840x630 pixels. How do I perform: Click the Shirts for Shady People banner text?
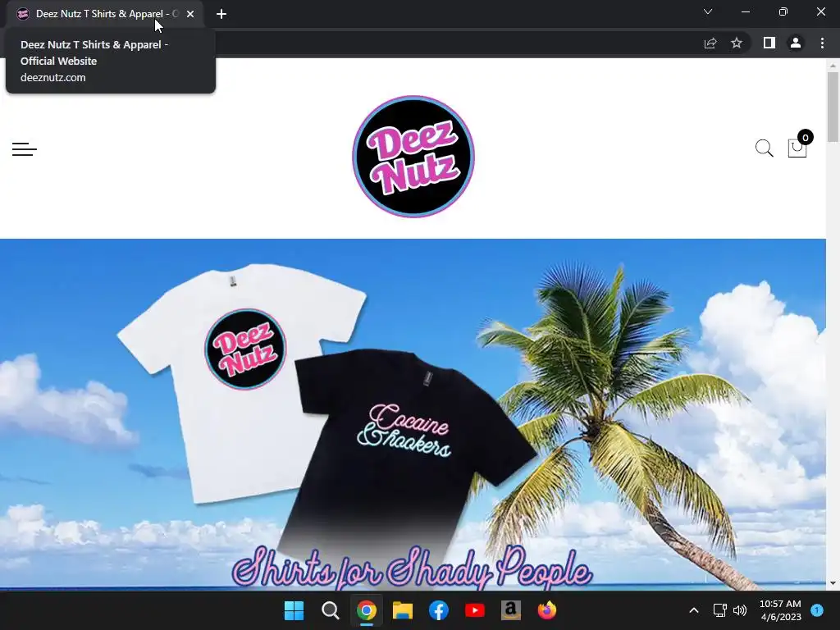pyautogui.click(x=412, y=568)
